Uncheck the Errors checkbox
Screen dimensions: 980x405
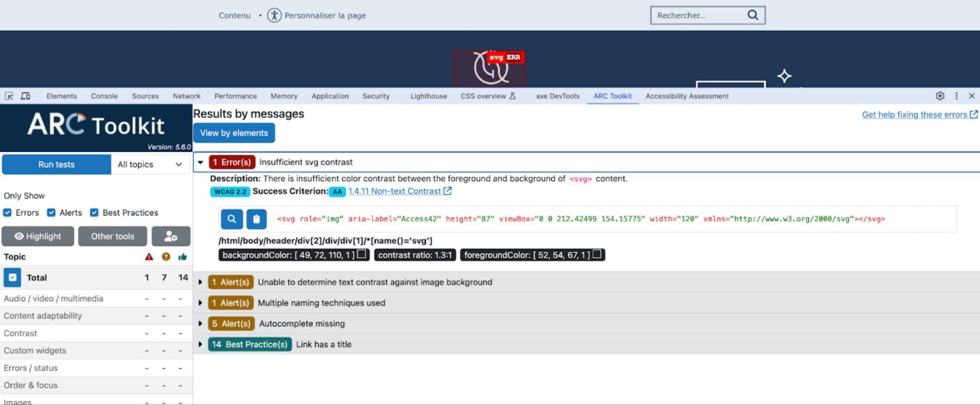7,213
